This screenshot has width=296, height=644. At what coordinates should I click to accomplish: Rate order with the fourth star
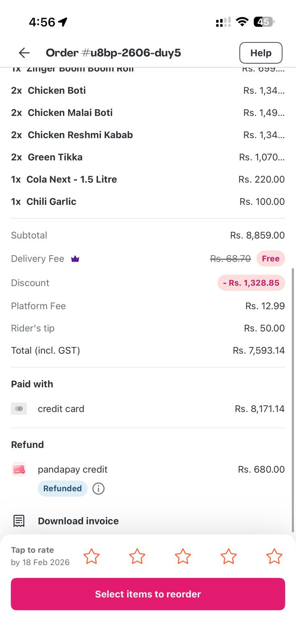coord(228,556)
